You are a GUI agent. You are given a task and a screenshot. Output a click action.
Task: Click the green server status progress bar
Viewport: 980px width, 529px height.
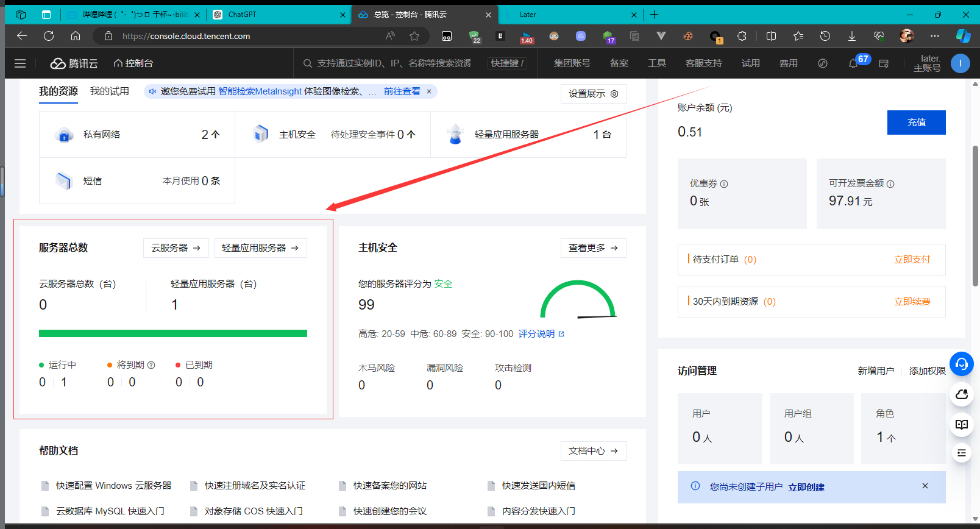pos(173,333)
